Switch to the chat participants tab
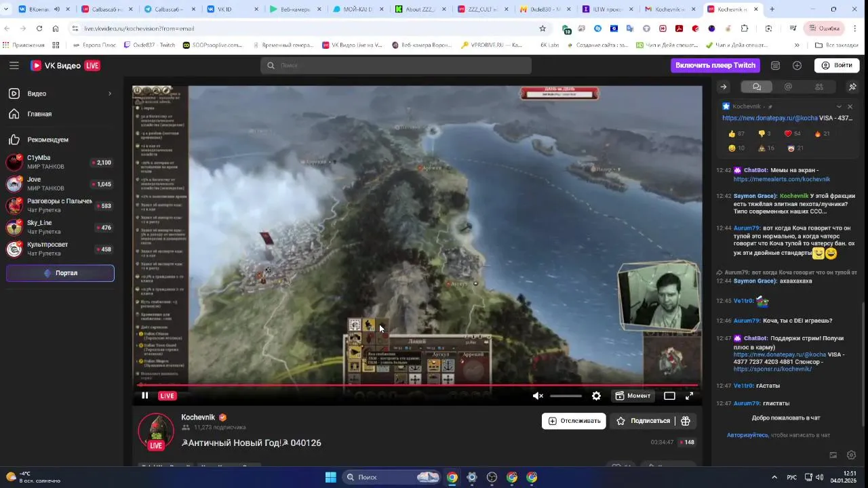This screenshot has width=868, height=488. tap(819, 87)
